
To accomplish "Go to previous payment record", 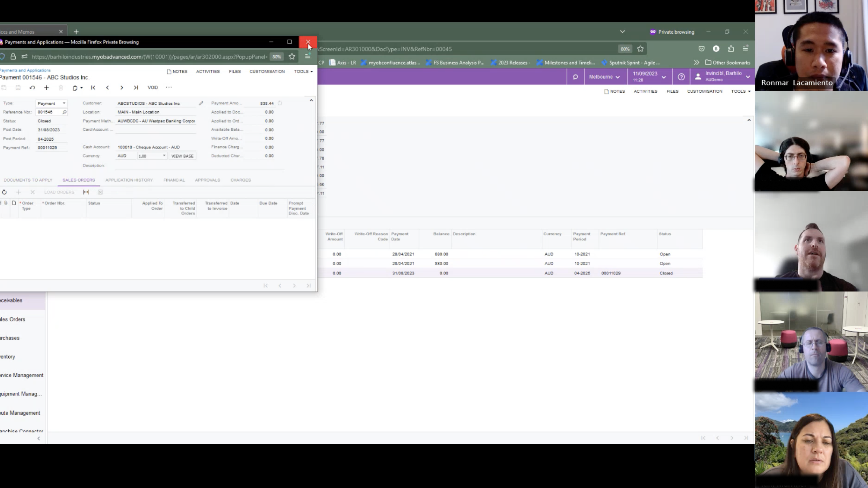I will (x=108, y=88).
